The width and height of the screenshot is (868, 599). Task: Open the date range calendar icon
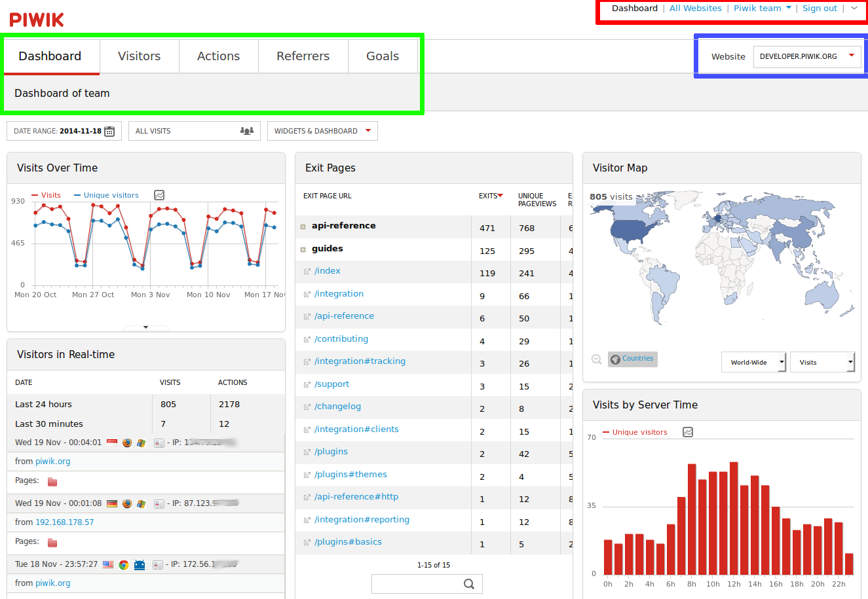(x=109, y=131)
